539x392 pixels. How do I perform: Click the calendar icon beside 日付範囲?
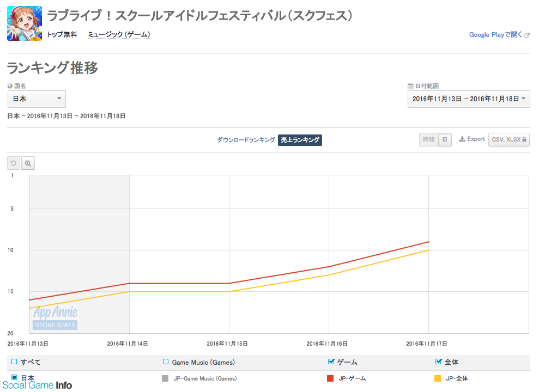click(410, 86)
